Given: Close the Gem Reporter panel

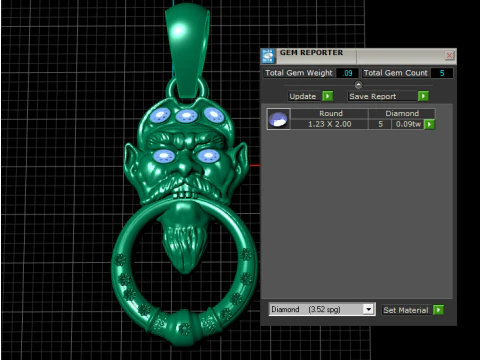Looking at the screenshot, I should point(449,55).
